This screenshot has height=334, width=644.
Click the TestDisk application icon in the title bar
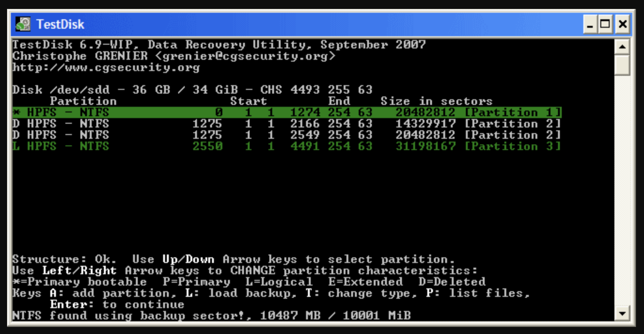[x=23, y=24]
